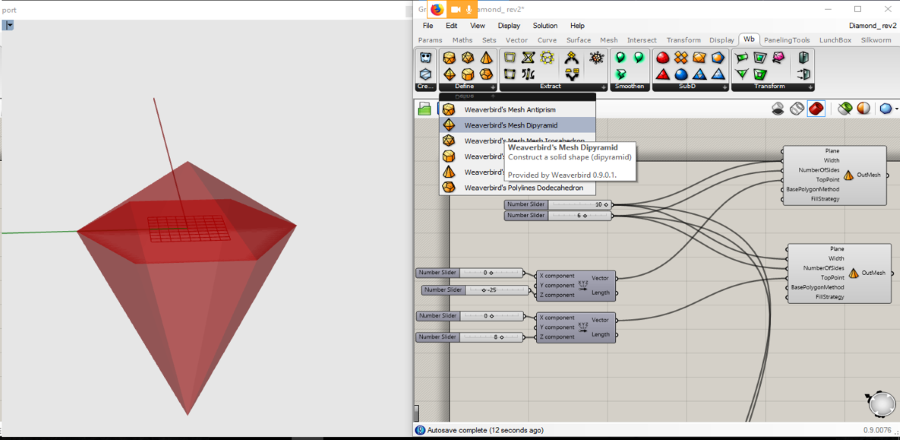Click the teal door icon in Transform panel

(x=804, y=58)
